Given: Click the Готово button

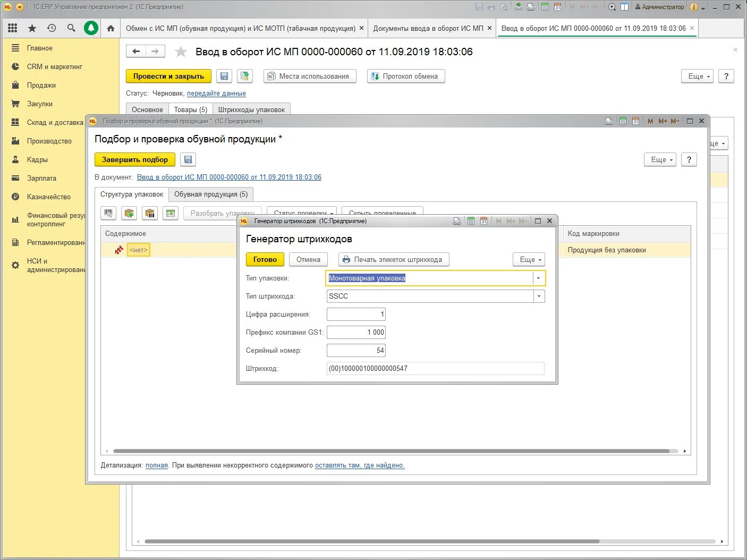Looking at the screenshot, I should click(x=265, y=259).
